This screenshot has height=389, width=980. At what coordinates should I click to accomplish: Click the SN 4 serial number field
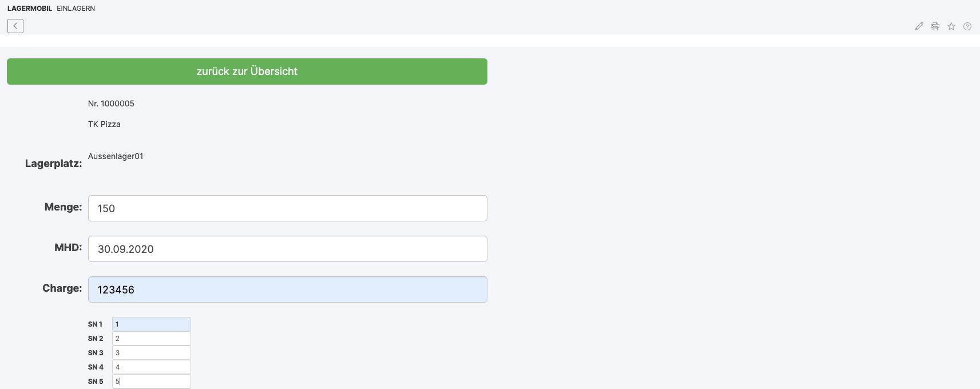click(x=151, y=367)
